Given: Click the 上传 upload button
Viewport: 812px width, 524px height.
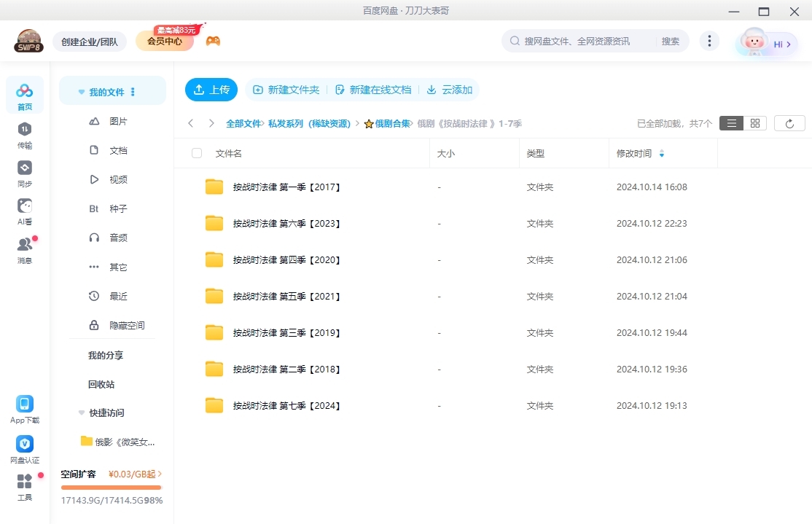Looking at the screenshot, I should point(211,89).
